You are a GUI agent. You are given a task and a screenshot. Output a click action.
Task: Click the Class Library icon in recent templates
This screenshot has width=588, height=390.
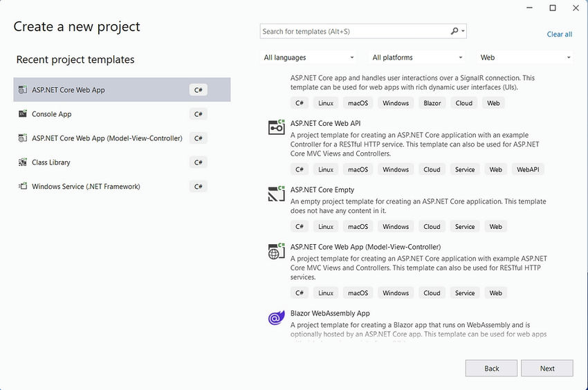click(x=23, y=162)
